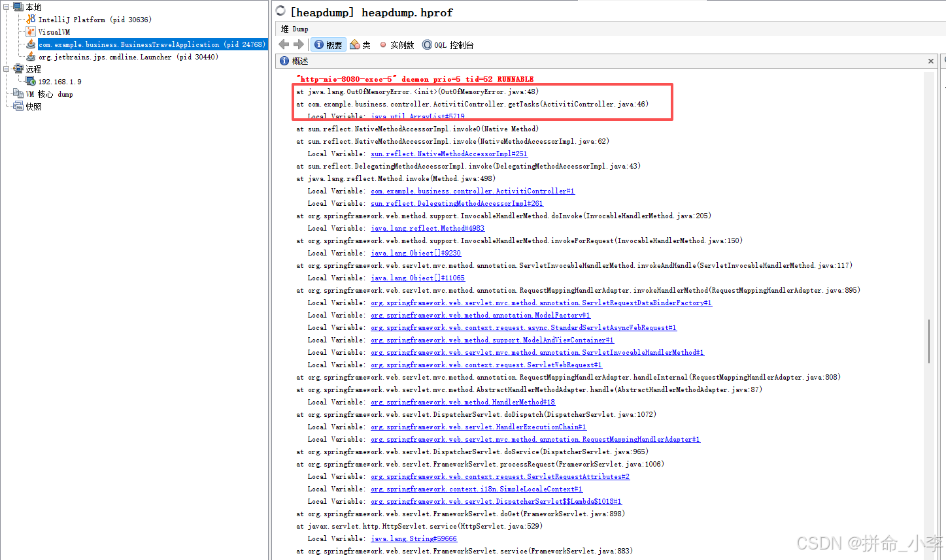Click the java.lang.reflect.Method.invoke stack line
The width and height of the screenshot is (946, 560).
396,178
